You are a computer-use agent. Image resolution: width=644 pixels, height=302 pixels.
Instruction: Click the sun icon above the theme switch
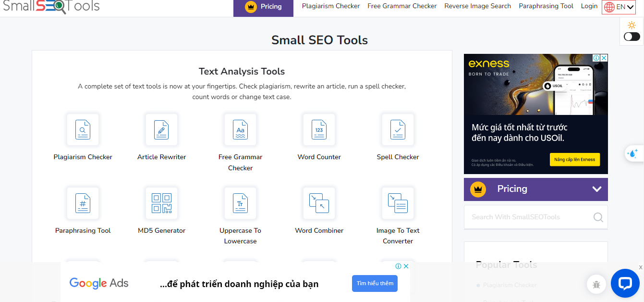(632, 25)
